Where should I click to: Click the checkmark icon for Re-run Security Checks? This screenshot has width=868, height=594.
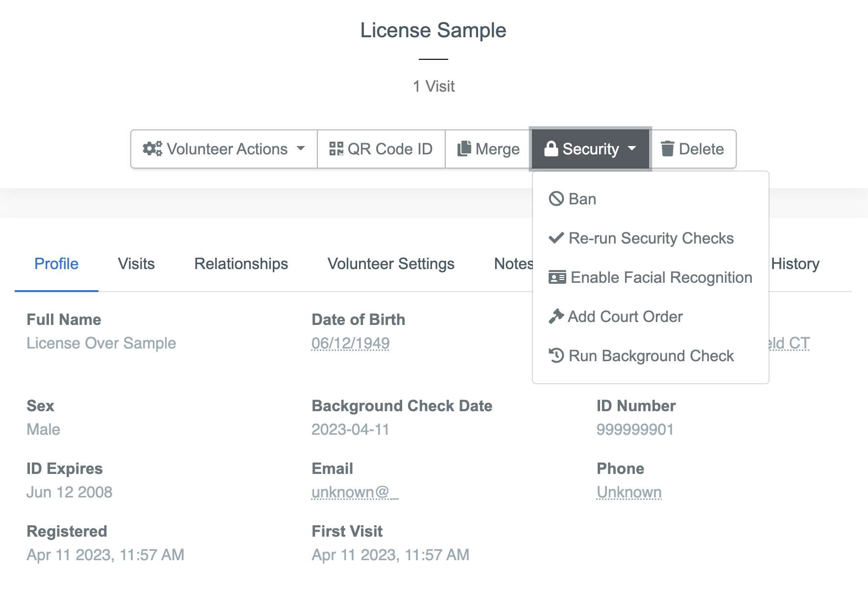556,238
